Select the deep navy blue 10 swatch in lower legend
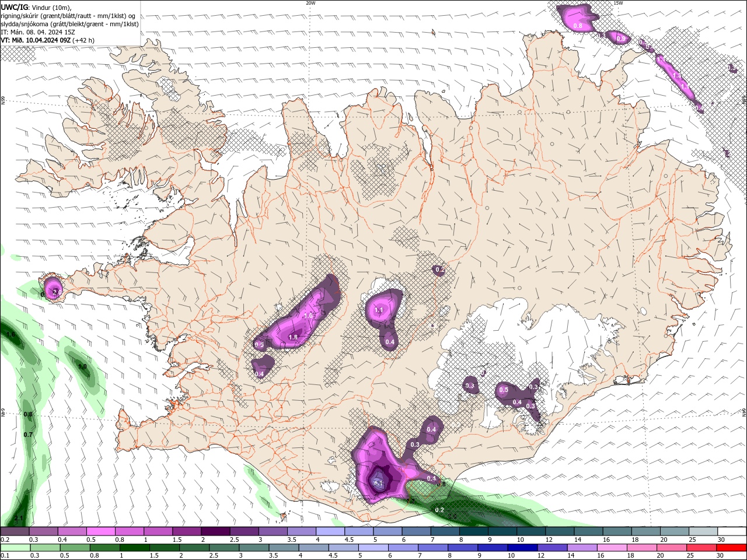Screen dimensions: 747x560 pos(523,548)
